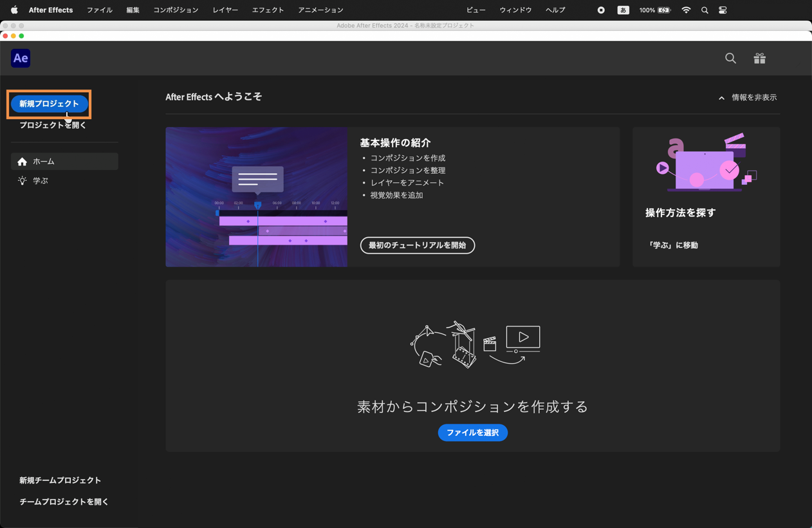812x528 pixels.
Task: Click the After Effects Ae logo icon
Action: click(x=21, y=58)
